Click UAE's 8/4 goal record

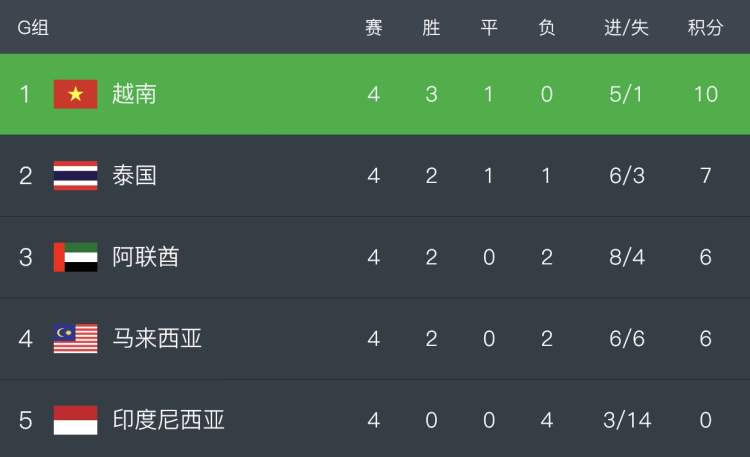click(627, 257)
